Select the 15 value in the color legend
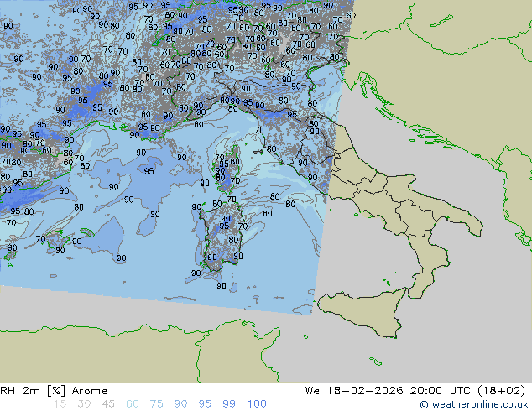Image resolution: width=532 pixels, height=411 pixels. 60,404
